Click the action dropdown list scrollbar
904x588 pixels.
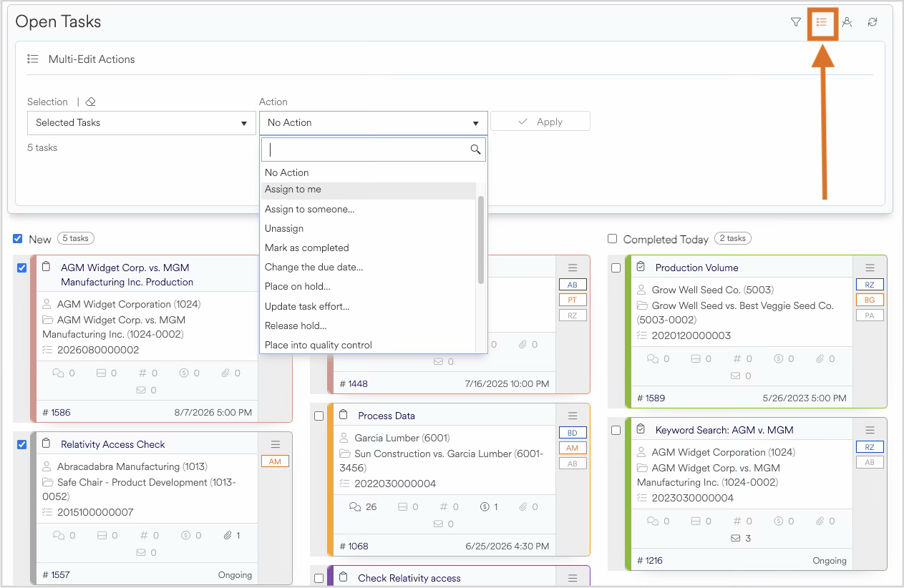pyautogui.click(x=481, y=240)
